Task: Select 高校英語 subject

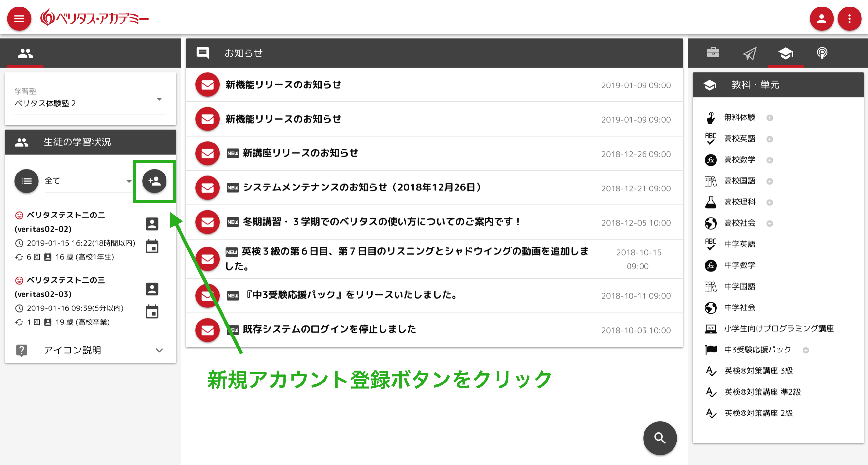Action: pyautogui.click(x=740, y=139)
